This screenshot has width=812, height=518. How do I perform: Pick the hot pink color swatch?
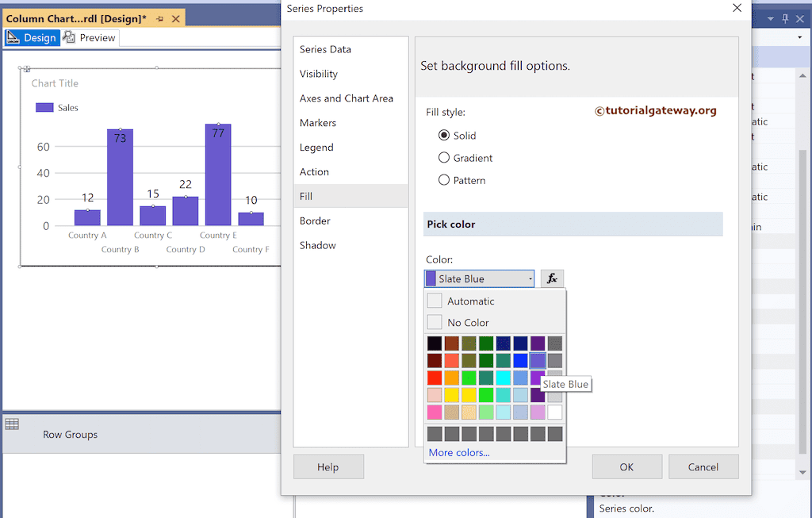pyautogui.click(x=435, y=412)
